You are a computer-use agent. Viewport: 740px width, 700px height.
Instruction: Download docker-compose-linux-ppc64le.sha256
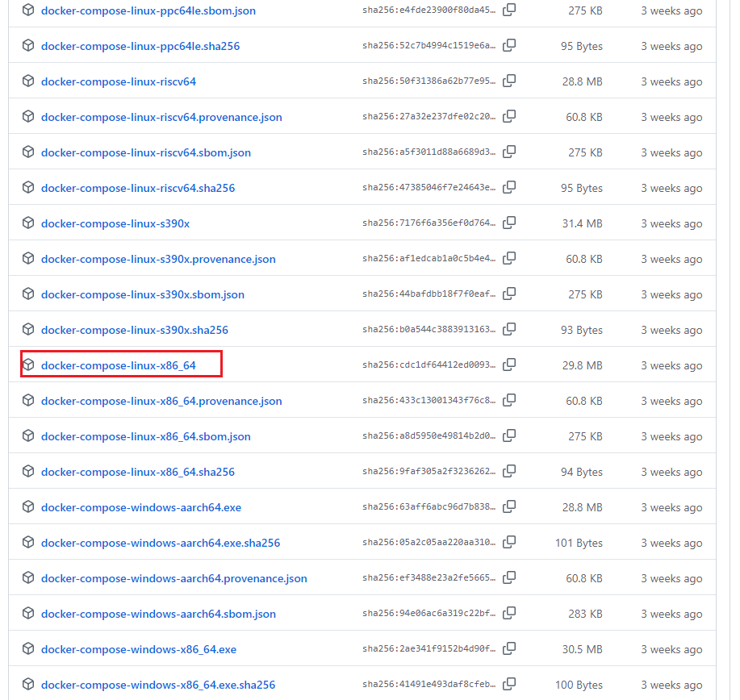point(140,46)
